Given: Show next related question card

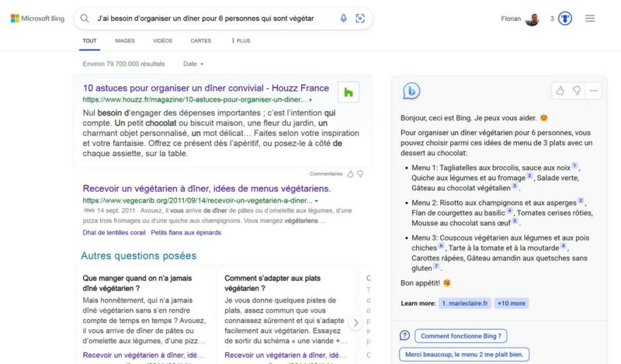Looking at the screenshot, I should [x=356, y=323].
